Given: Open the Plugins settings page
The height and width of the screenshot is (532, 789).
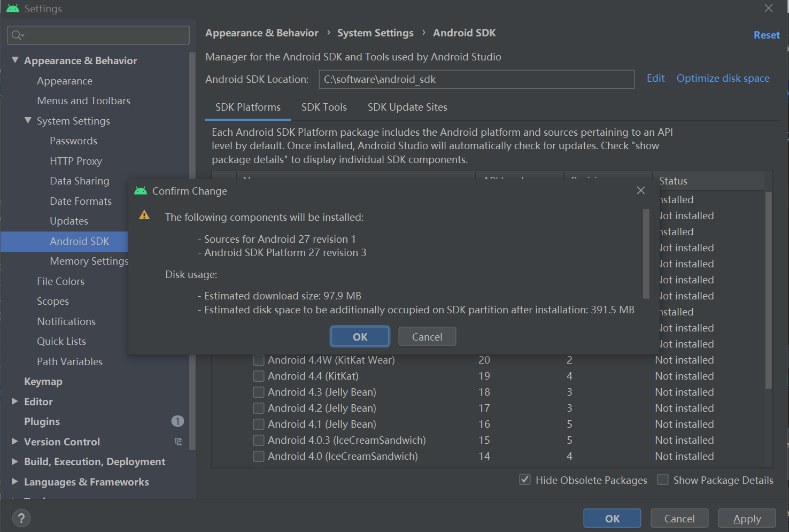Looking at the screenshot, I should [x=42, y=421].
